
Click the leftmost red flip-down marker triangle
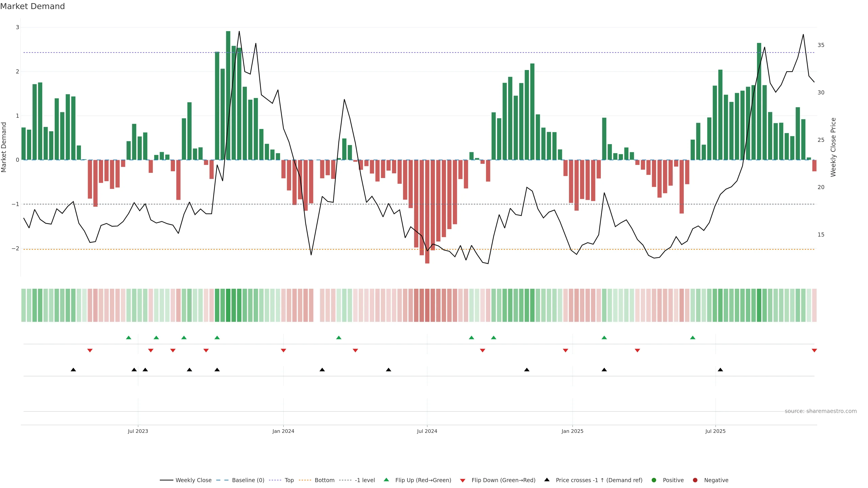[90, 351]
